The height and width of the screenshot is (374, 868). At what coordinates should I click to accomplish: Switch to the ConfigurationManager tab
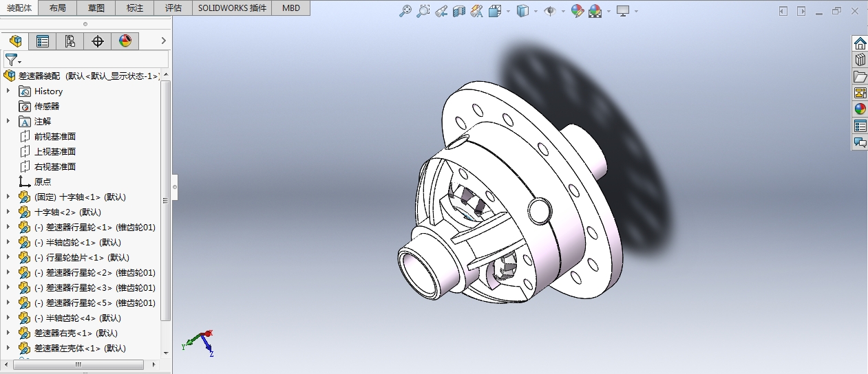tap(70, 41)
